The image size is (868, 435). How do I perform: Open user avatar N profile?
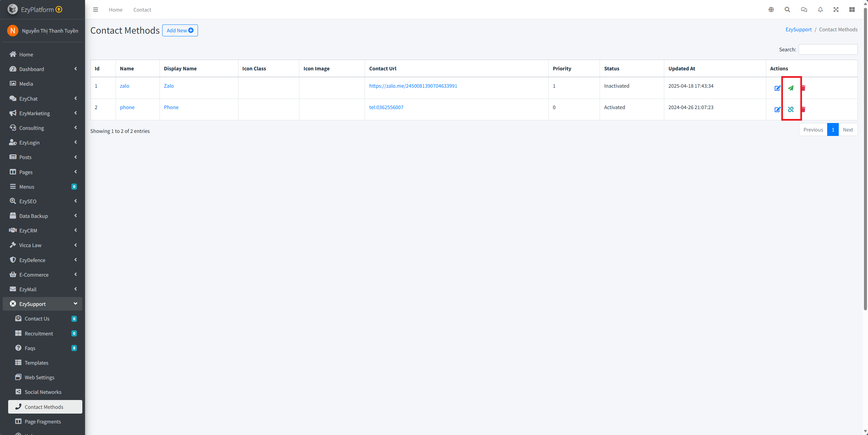click(x=13, y=31)
